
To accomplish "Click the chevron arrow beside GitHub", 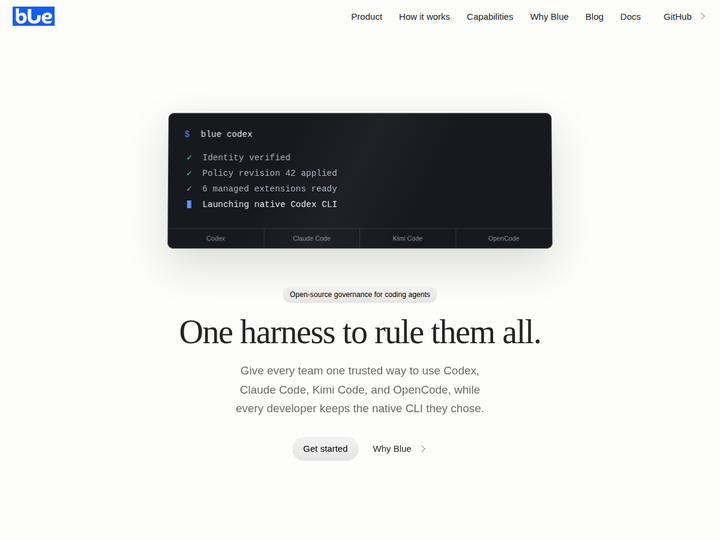I will point(703,17).
